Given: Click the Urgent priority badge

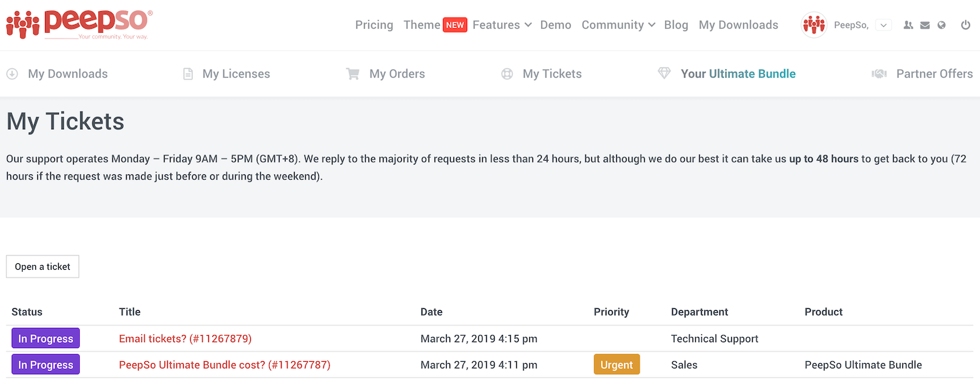Looking at the screenshot, I should coord(616,364).
